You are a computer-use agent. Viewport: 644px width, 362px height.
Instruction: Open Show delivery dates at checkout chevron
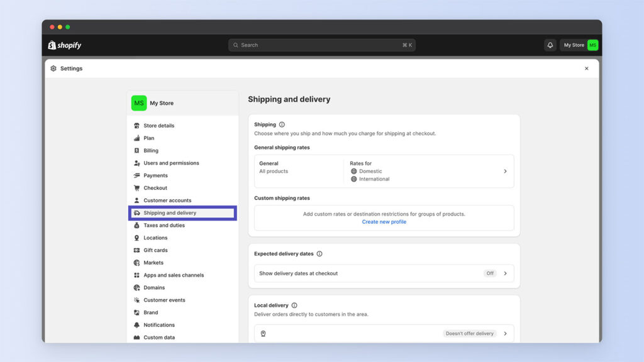point(505,273)
